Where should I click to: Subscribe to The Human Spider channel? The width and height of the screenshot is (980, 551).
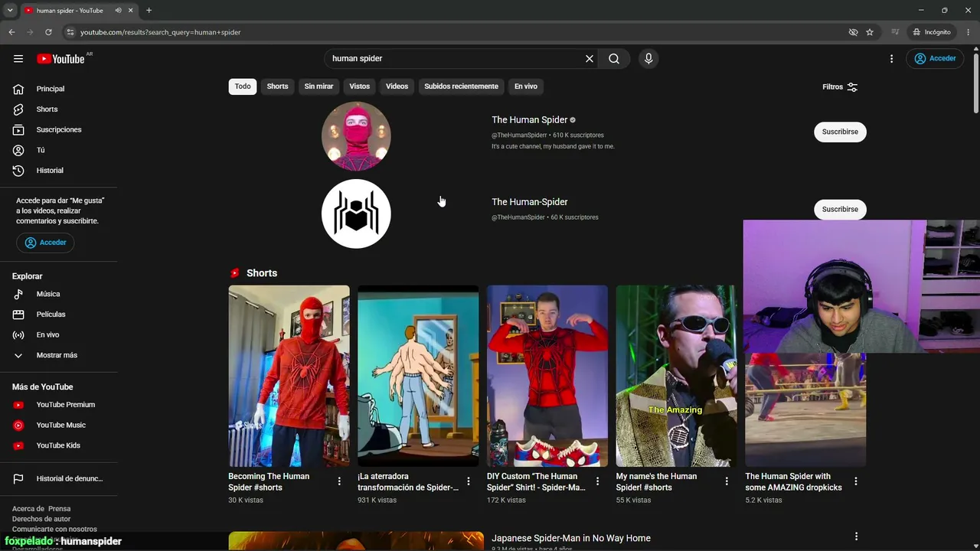coord(840,132)
